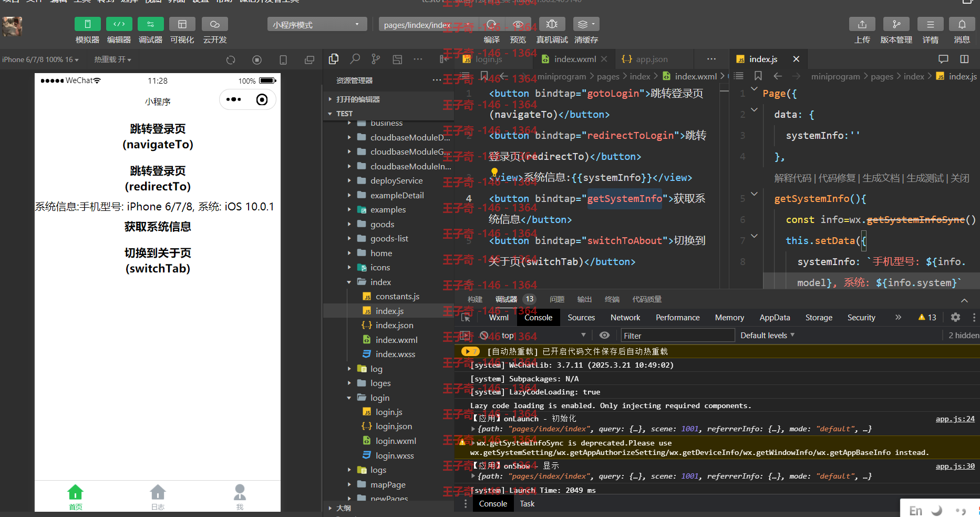Click the preview (预览) eye icon
The image size is (980, 517).
(x=518, y=24)
